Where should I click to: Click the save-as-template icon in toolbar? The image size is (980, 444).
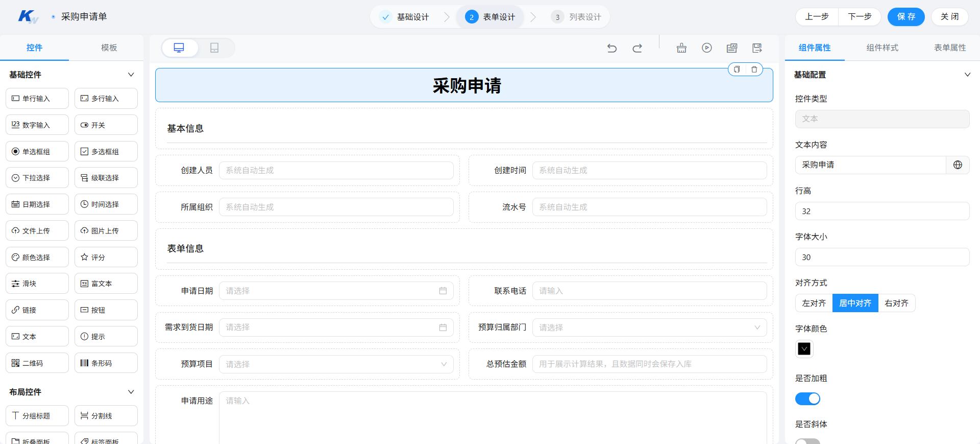732,48
